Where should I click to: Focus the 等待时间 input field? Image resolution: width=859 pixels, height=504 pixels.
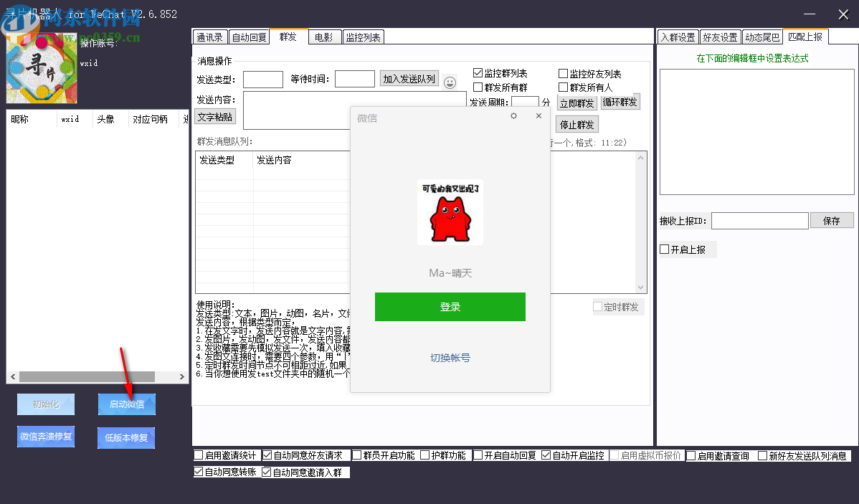[355, 79]
